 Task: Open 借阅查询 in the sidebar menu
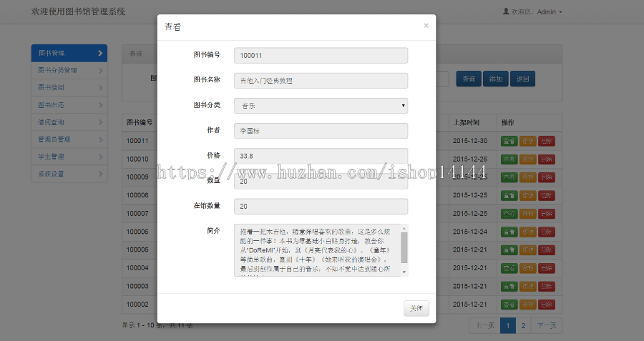click(x=69, y=122)
